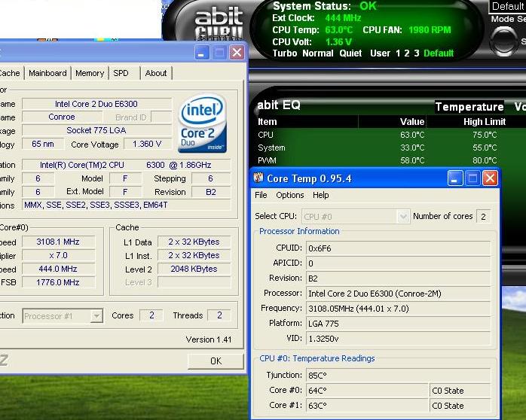
Task: Maximize the Core Temp window
Action: click(472, 178)
